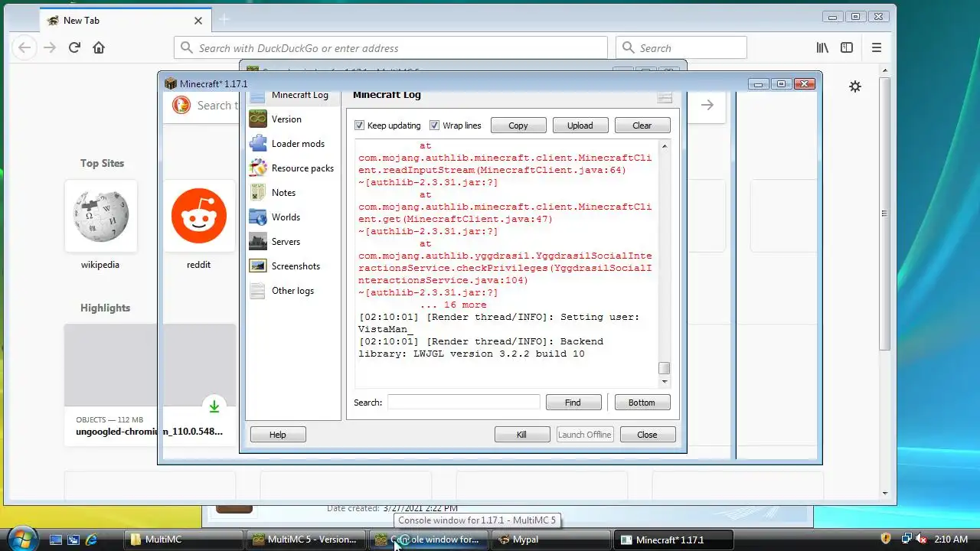Switch to Console window taskbar button

(427, 540)
